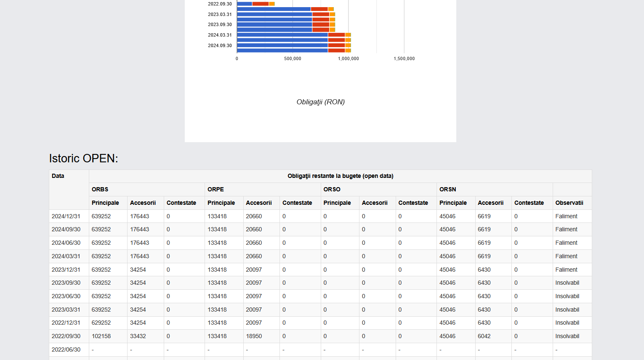The image size is (644, 360).
Task: Click the 2022.09.30 label on chart axis
Action: coord(220,4)
